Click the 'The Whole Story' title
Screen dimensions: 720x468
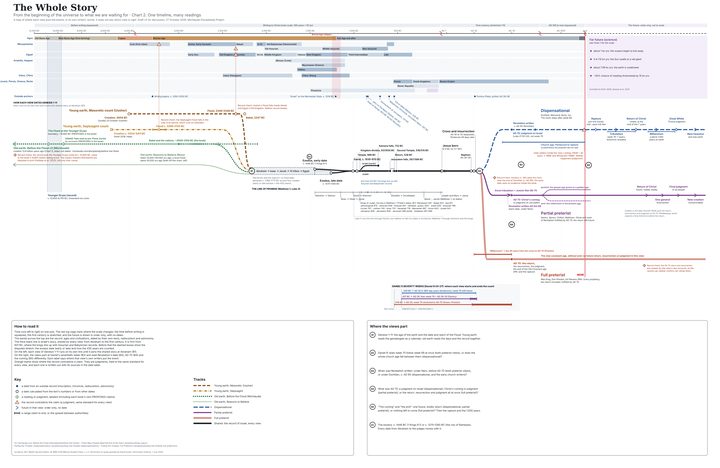55,7
